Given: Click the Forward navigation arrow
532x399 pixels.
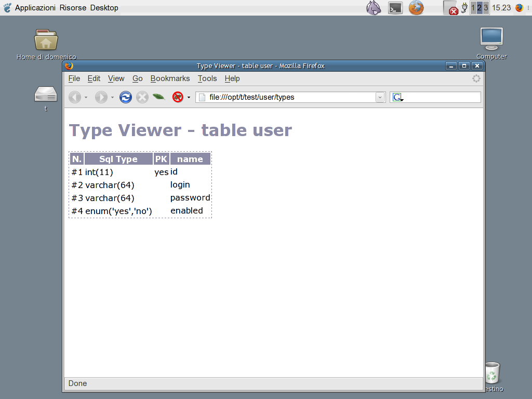Looking at the screenshot, I should click(x=101, y=97).
